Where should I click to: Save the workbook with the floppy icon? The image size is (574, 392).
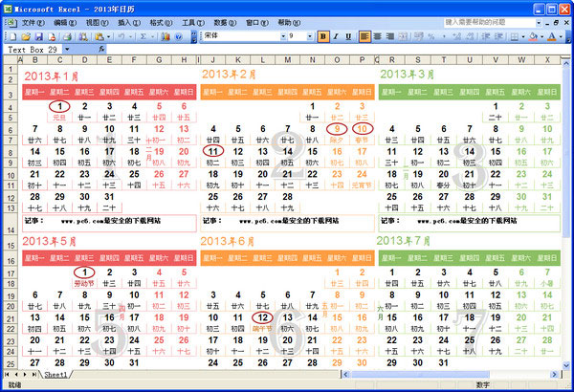(39, 36)
